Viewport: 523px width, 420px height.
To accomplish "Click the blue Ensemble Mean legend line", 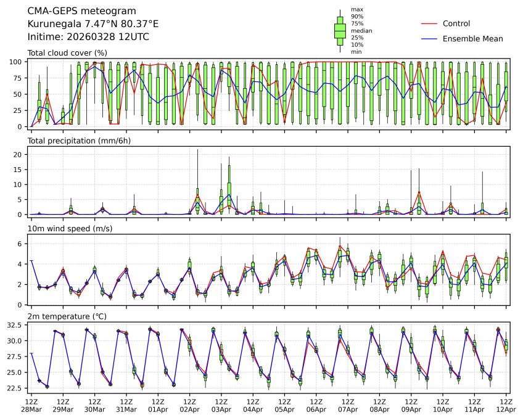I will (429, 38).
